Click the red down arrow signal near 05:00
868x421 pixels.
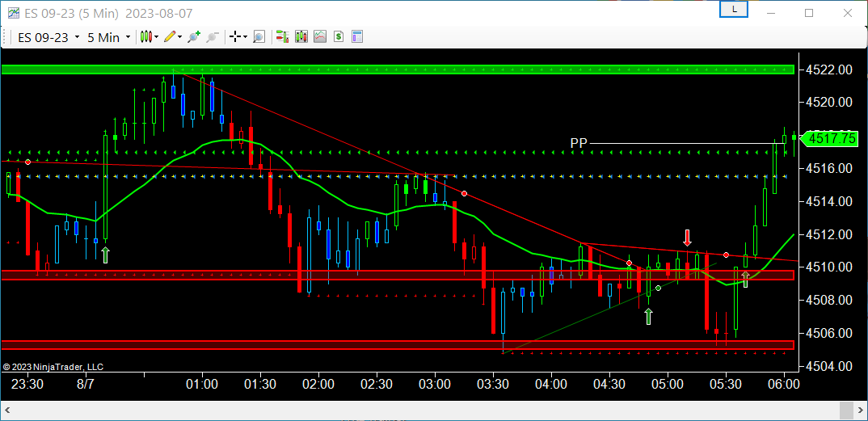687,238
